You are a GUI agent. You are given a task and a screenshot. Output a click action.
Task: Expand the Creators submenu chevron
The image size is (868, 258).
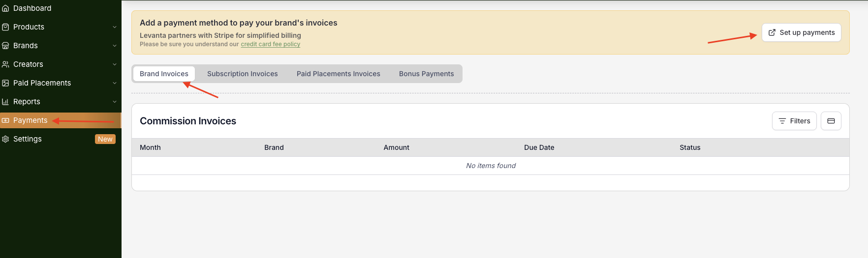coord(115,64)
